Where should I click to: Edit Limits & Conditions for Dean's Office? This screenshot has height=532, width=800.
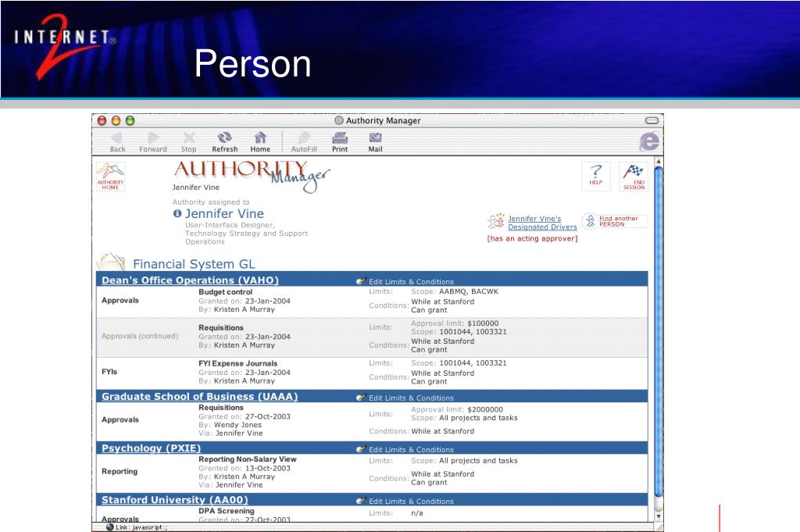(x=411, y=281)
